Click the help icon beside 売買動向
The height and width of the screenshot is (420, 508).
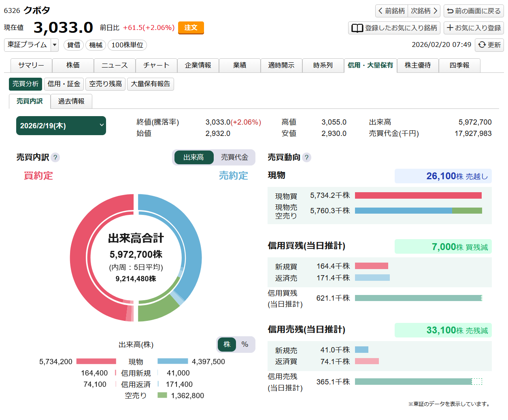click(x=306, y=157)
